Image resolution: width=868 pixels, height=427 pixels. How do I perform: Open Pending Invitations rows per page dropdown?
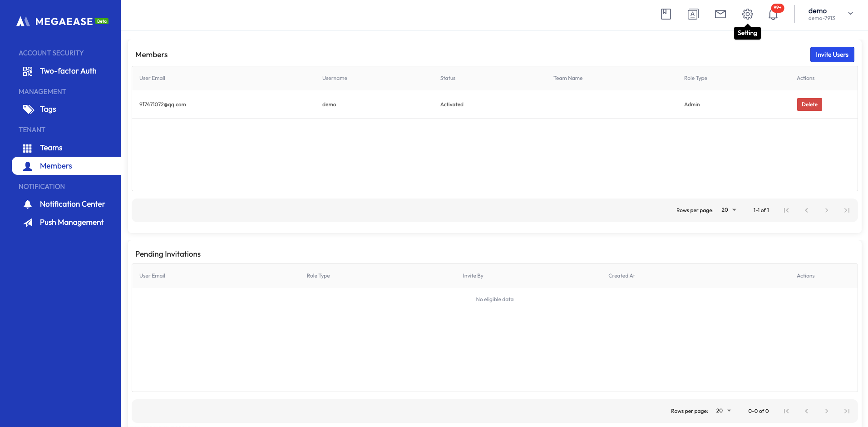(723, 411)
